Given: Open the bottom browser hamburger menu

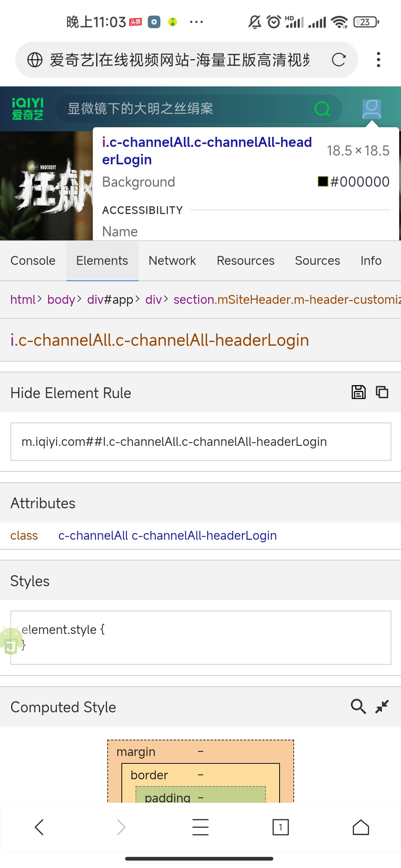Looking at the screenshot, I should (x=200, y=827).
